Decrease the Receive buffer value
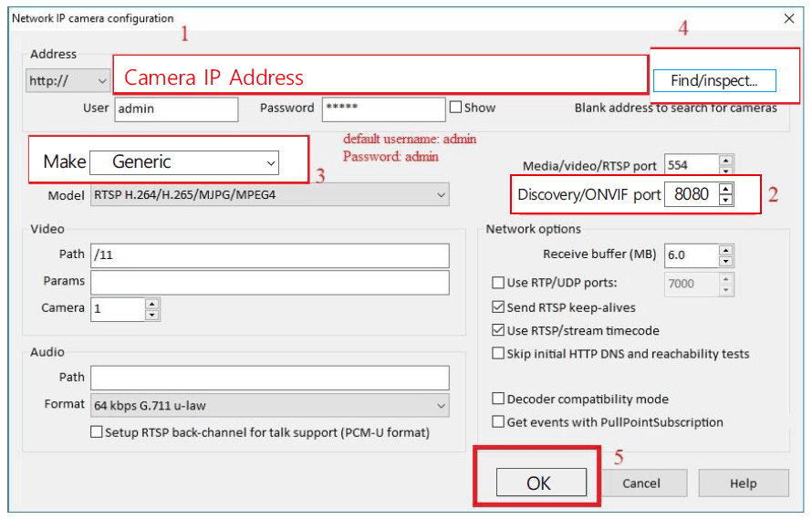The width and height of the screenshot is (812, 519). (725, 261)
